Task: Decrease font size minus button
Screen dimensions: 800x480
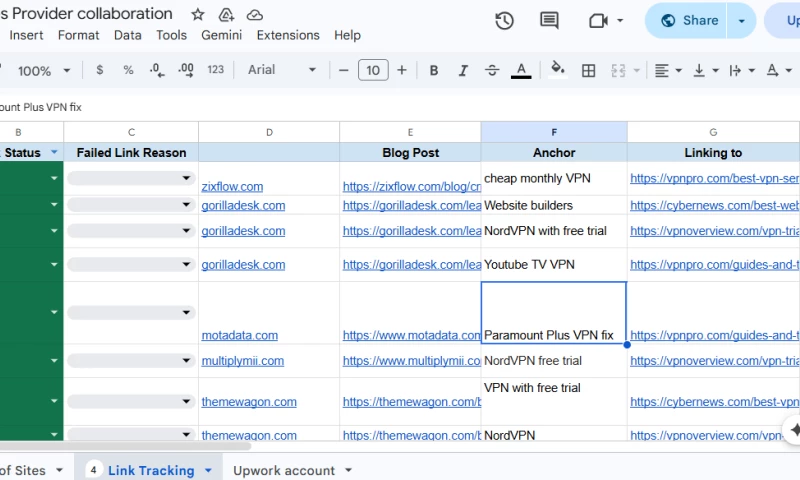Action: tap(343, 70)
